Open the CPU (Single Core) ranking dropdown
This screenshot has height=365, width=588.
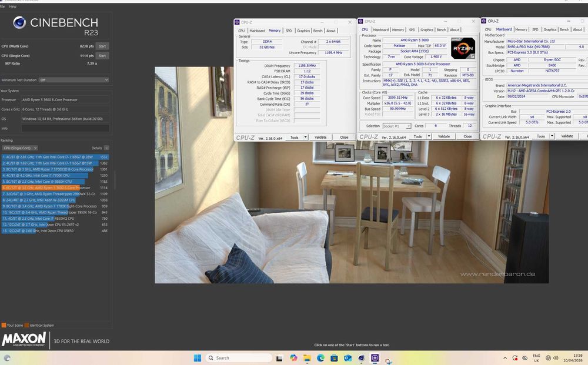click(x=19, y=148)
